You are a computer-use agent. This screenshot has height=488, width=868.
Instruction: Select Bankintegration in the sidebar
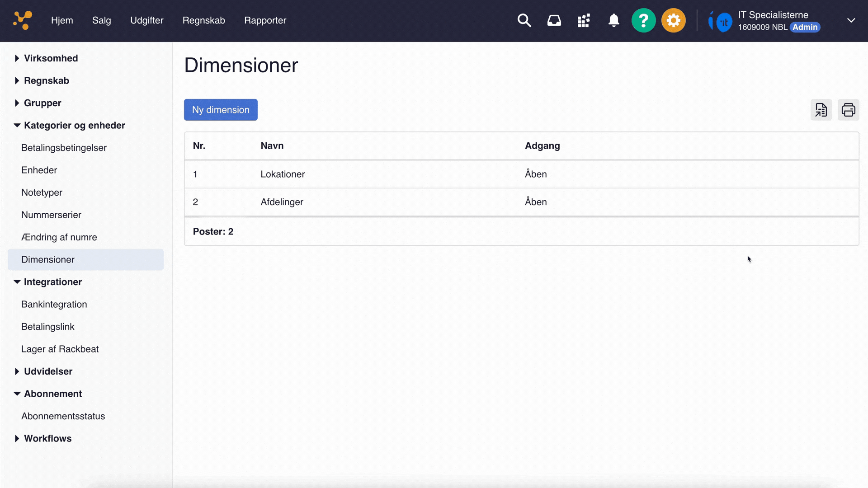click(x=54, y=304)
